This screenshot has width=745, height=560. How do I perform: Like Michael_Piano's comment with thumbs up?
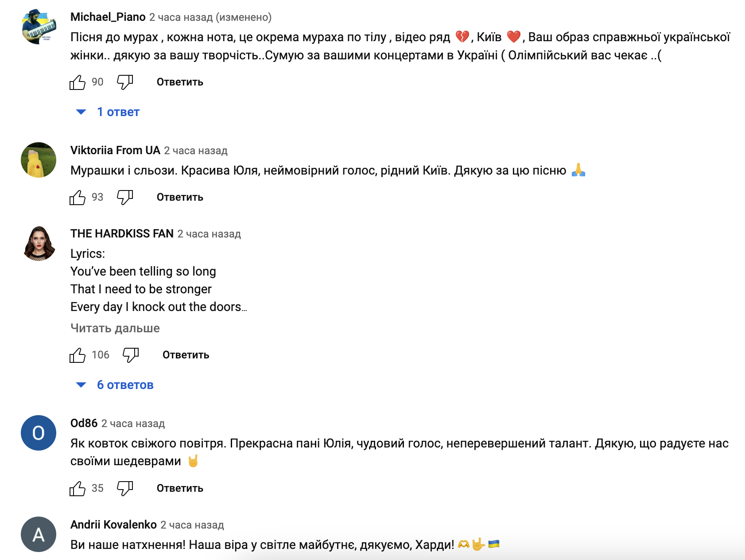pos(78,82)
